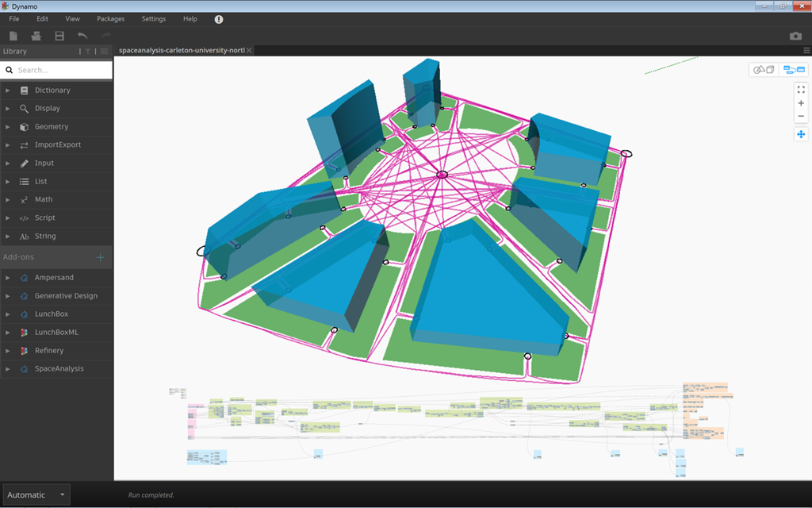The height and width of the screenshot is (508, 812).
Task: Open the Packages menu
Action: (110, 19)
